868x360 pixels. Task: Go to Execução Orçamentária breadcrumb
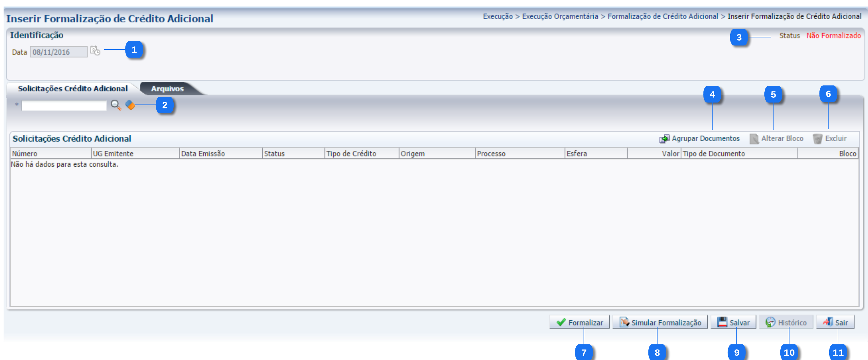click(560, 17)
